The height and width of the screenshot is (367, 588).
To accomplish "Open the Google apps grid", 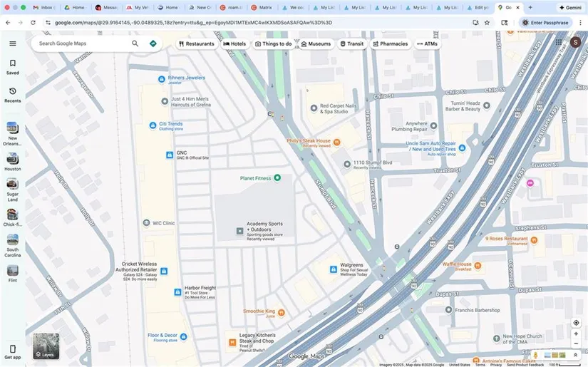I will [x=558, y=43].
